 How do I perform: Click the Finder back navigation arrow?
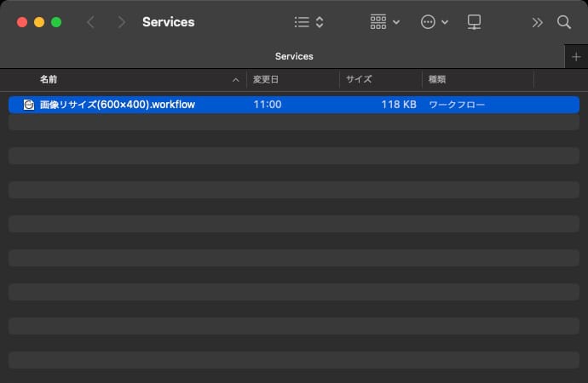(x=91, y=22)
